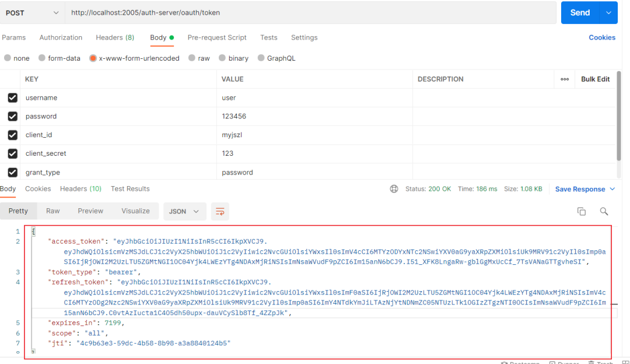This screenshot has height=364, width=630.
Task: Click the DESCRIPTION column header
Action: [x=440, y=79]
